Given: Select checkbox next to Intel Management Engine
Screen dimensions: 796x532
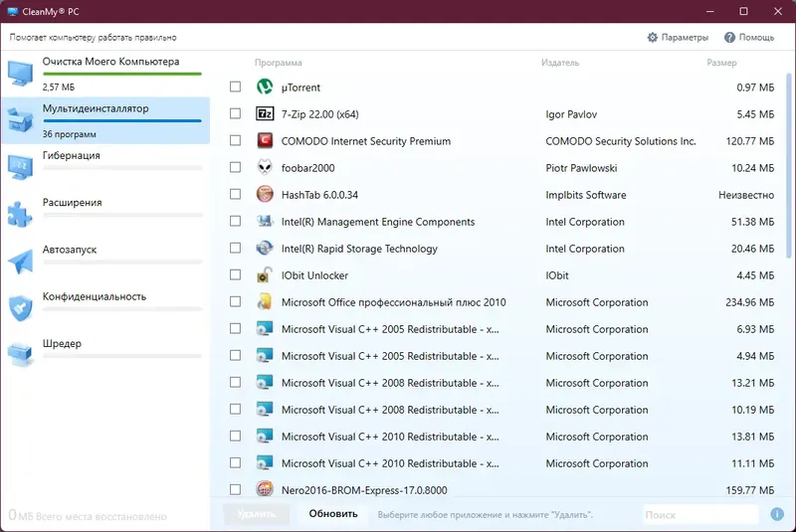Looking at the screenshot, I should coord(236,222).
